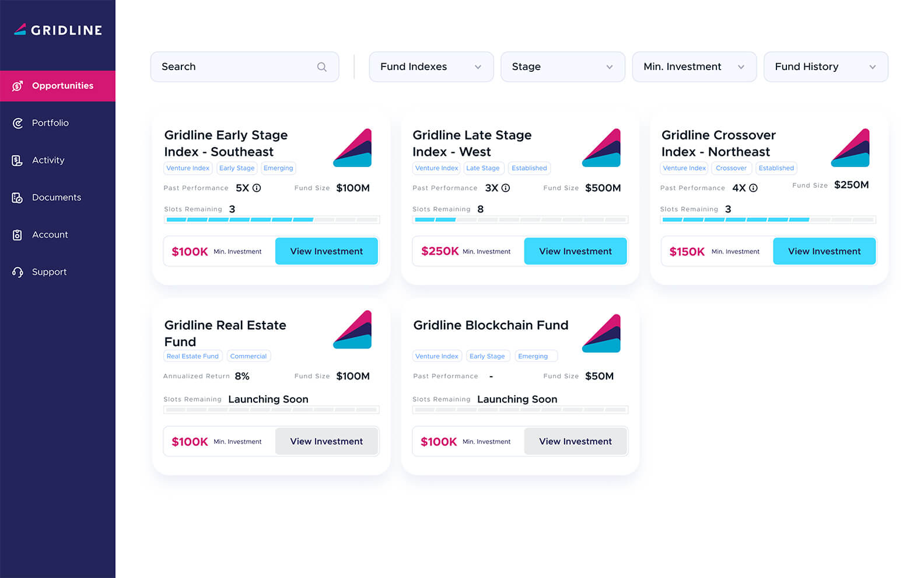This screenshot has height=578, width=924.
Task: Click info icon beside 4X past performance
Action: coord(753,188)
